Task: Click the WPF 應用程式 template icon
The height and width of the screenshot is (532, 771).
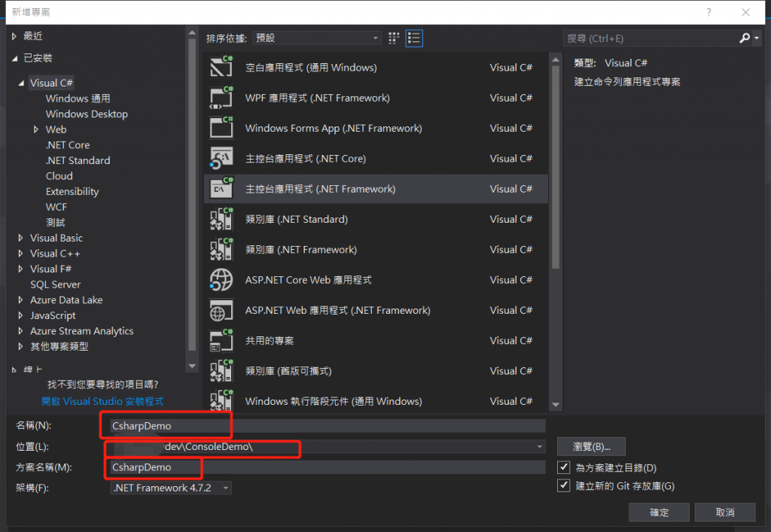Action: (221, 97)
